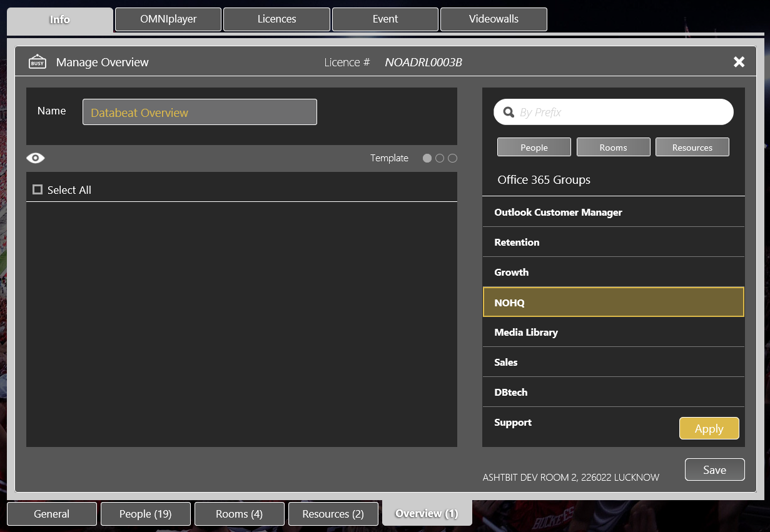Choose the second Template radio option
The width and height of the screenshot is (770, 532).
pyautogui.click(x=440, y=158)
